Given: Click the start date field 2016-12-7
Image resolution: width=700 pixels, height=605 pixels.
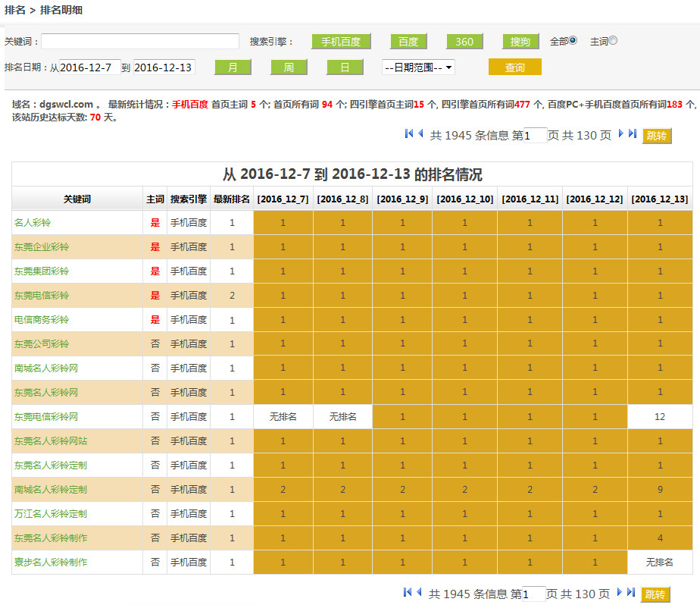Looking at the screenshot, I should pos(89,67).
